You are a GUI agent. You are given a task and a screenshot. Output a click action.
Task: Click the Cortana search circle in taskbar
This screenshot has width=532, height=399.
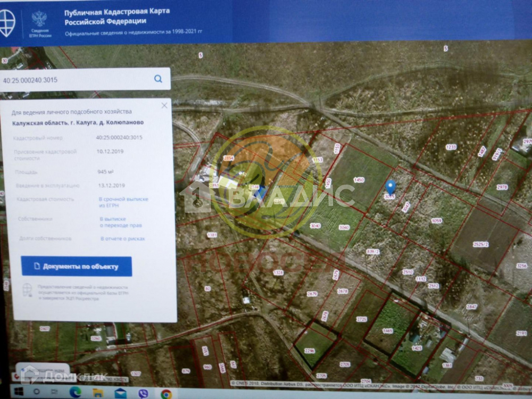click(x=37, y=392)
